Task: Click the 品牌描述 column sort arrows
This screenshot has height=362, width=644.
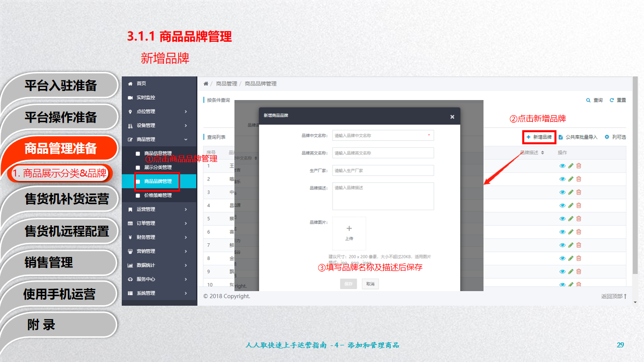Action: [x=542, y=152]
